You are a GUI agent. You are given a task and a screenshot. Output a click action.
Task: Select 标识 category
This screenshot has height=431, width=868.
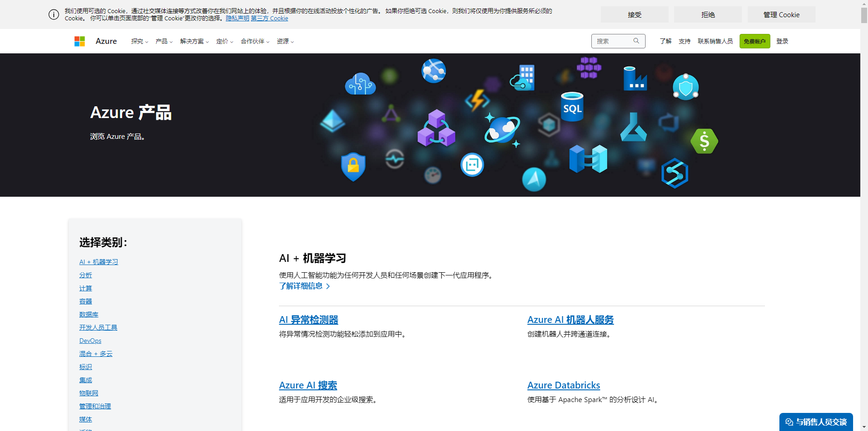pos(85,367)
